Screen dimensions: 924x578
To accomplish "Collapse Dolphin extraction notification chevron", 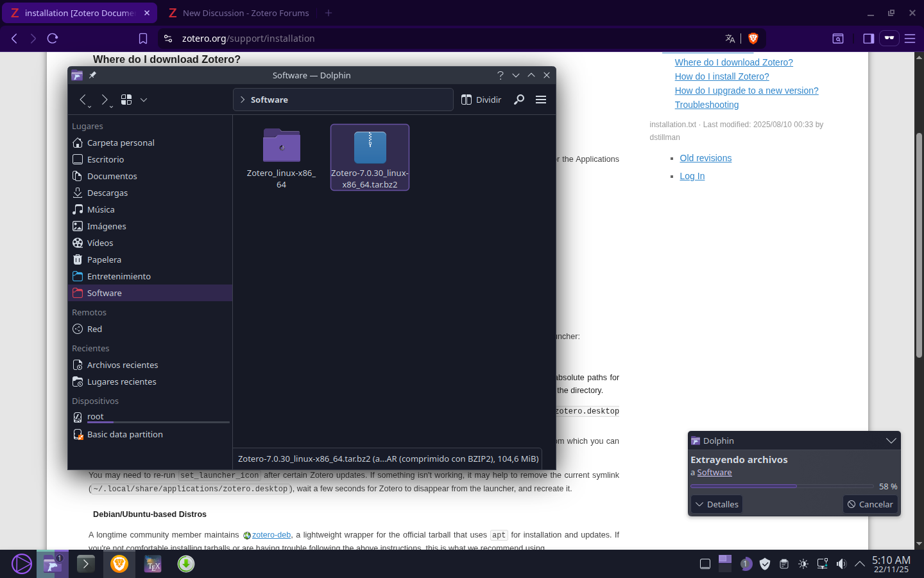I will [891, 441].
